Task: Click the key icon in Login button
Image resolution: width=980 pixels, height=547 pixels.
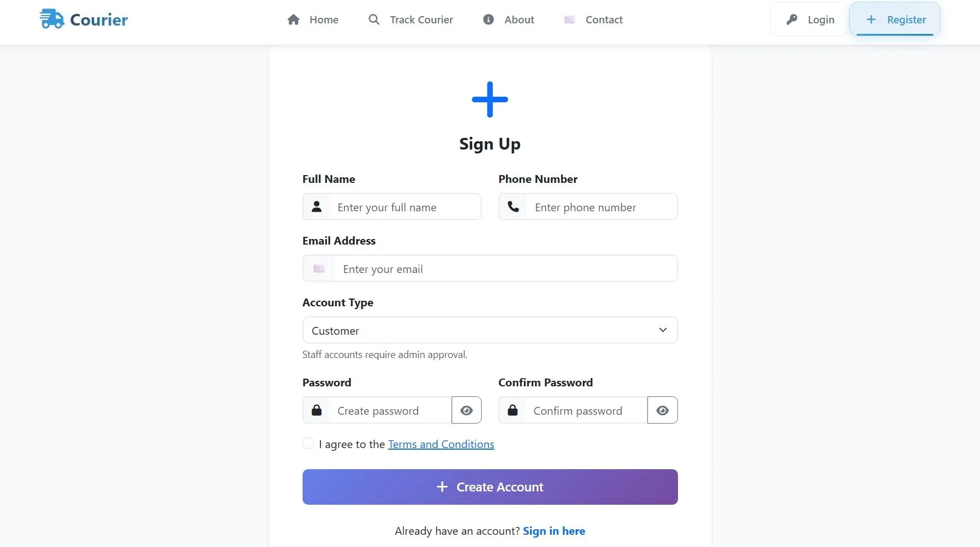Action: click(792, 19)
